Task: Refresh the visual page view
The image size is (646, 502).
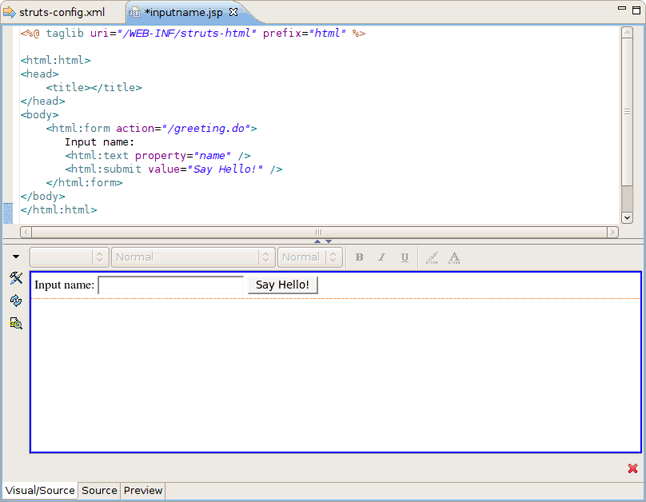Action: click(16, 300)
